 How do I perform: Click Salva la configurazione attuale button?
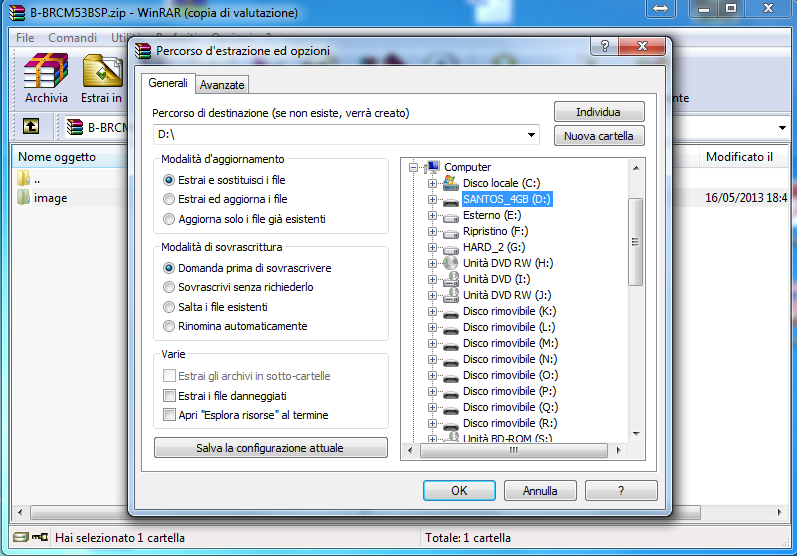click(x=270, y=448)
